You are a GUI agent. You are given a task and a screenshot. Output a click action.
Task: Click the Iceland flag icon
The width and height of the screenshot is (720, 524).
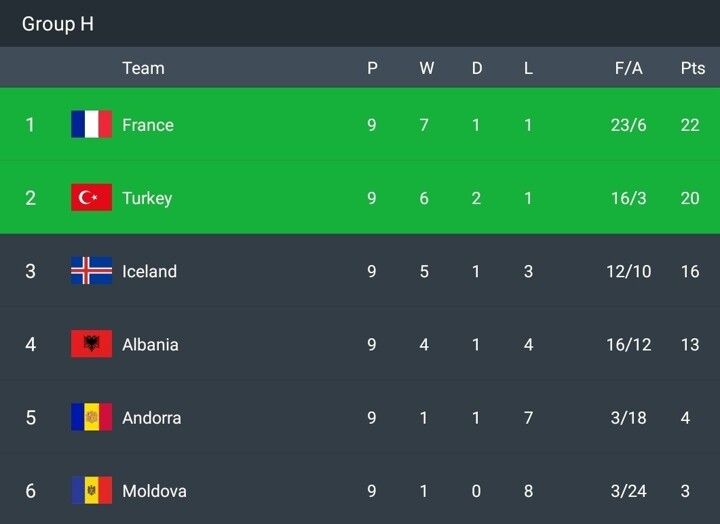(91, 271)
